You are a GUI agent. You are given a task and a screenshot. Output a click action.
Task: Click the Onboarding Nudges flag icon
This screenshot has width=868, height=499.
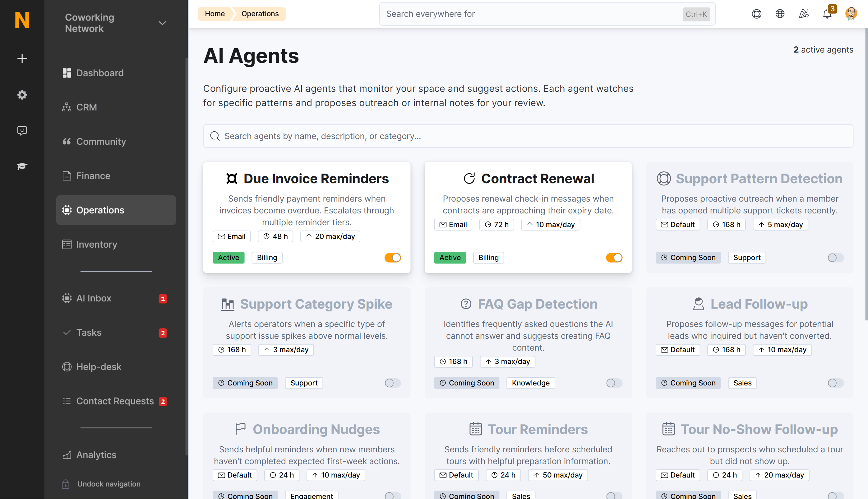coord(240,429)
